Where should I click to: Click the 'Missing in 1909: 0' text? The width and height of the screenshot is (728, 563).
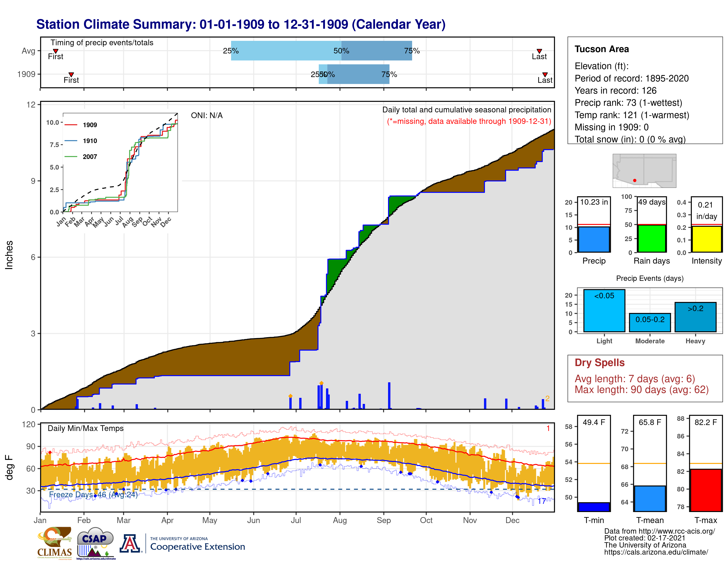click(611, 127)
